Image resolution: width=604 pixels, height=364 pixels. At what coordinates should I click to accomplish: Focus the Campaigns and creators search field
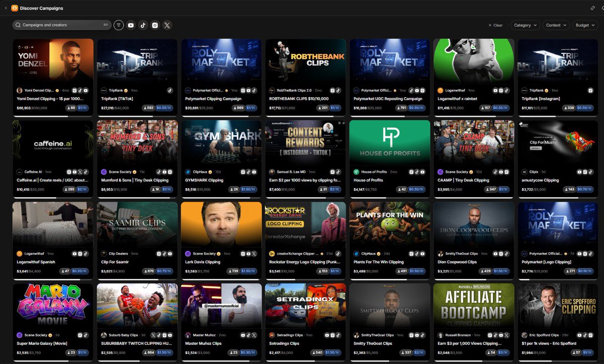coord(62,25)
